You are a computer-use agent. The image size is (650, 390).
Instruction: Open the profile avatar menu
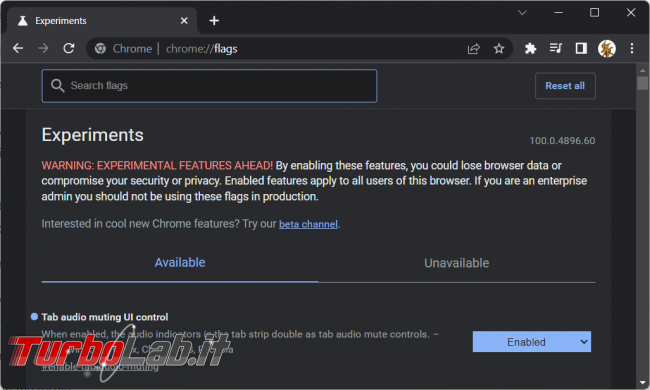tap(606, 48)
